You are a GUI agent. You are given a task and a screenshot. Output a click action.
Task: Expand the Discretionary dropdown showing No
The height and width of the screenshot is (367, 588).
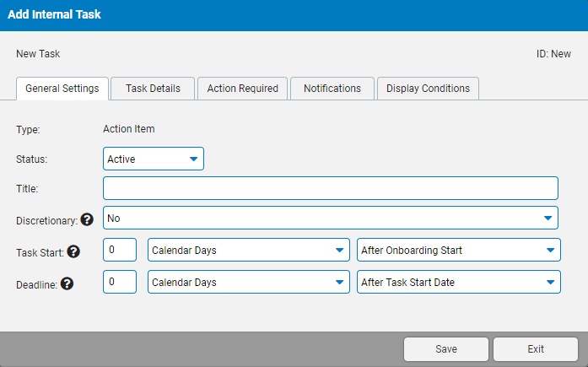point(331,218)
